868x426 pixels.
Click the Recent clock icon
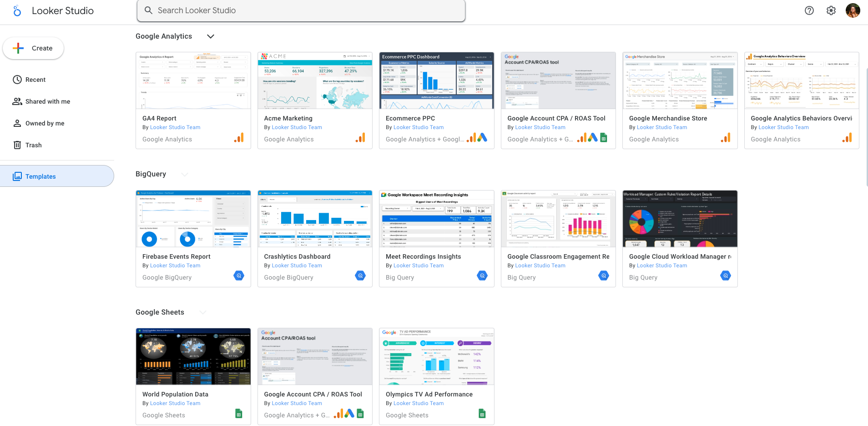tap(17, 80)
